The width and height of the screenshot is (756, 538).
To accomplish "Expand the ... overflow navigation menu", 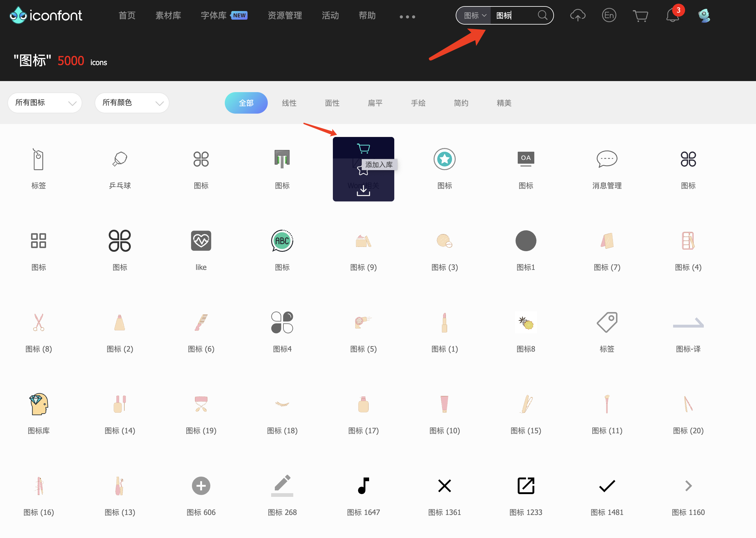I will click(407, 17).
